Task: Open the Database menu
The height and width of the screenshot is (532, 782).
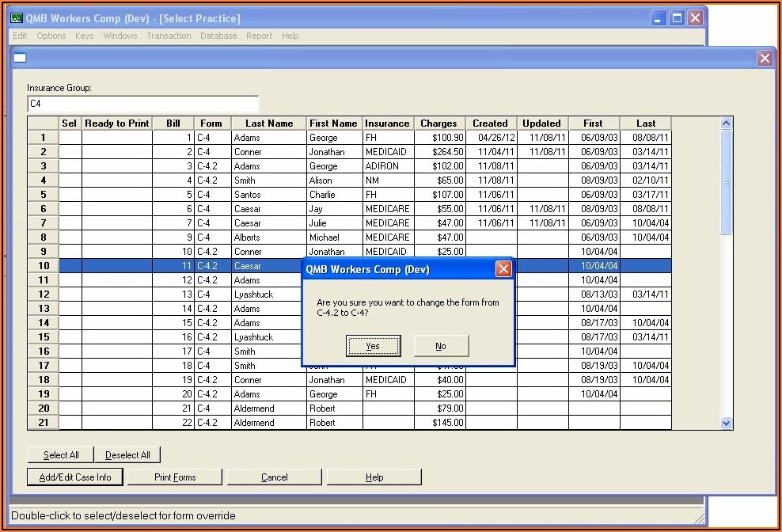Action: (x=218, y=36)
